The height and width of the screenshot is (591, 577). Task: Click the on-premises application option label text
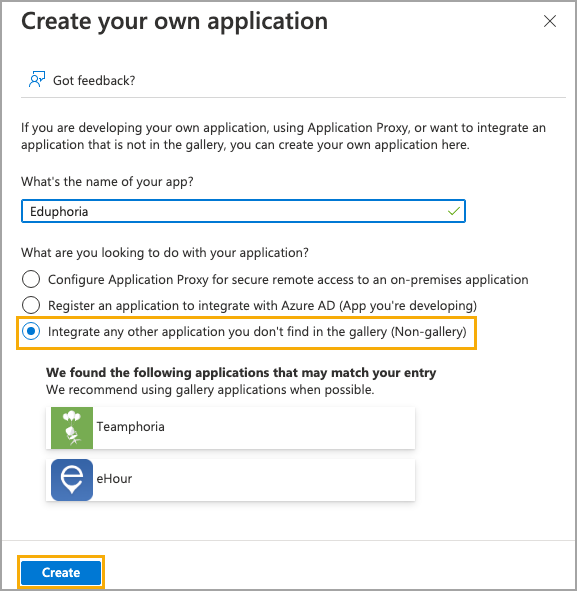pyautogui.click(x=288, y=280)
